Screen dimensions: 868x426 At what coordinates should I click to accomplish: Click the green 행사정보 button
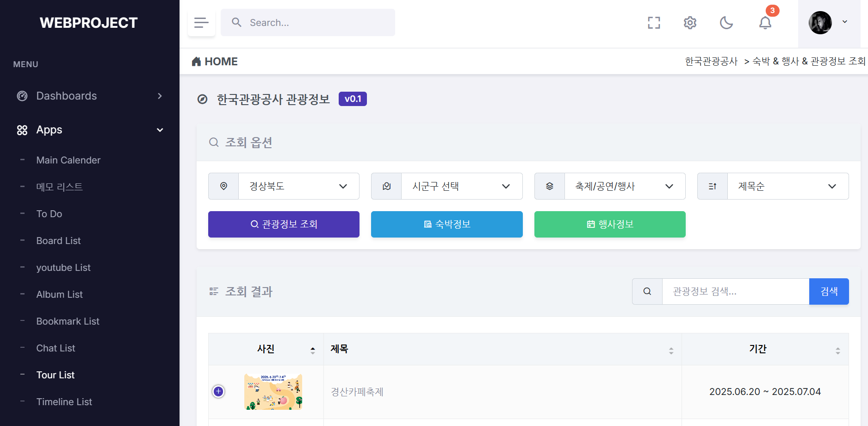pyautogui.click(x=610, y=225)
